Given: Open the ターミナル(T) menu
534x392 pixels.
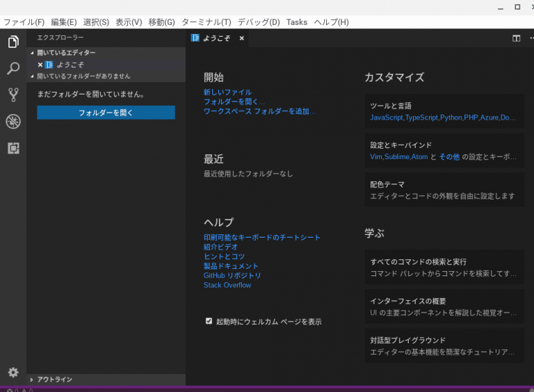Looking at the screenshot, I should 206,22.
